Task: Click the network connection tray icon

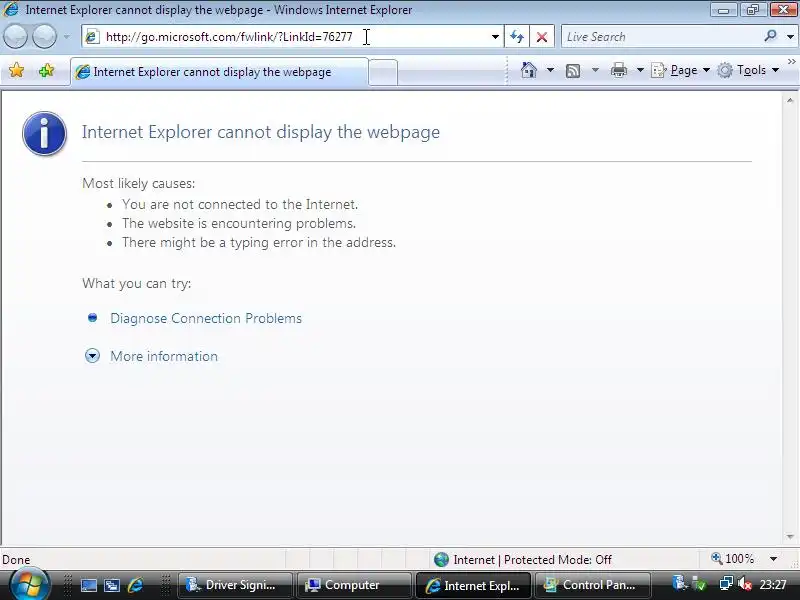Action: click(x=726, y=584)
